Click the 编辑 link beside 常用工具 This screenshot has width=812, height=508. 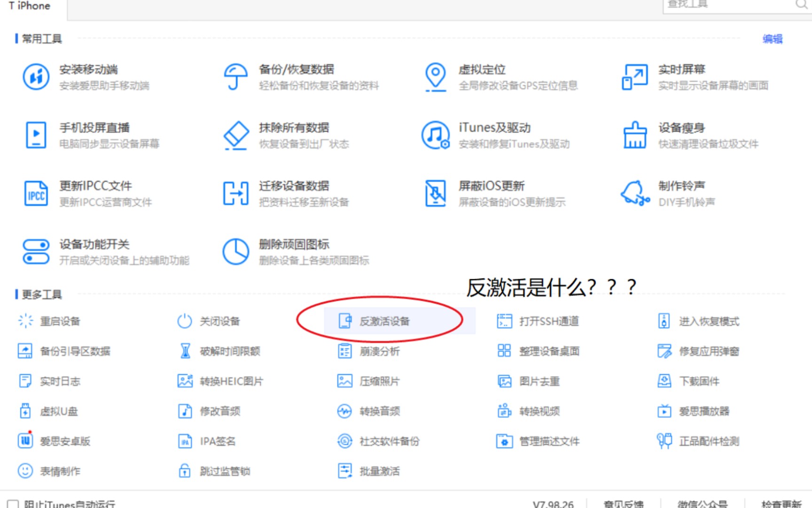click(773, 39)
